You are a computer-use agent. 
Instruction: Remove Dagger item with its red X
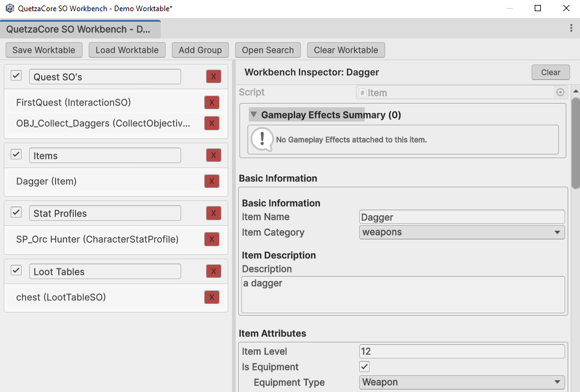(x=212, y=182)
